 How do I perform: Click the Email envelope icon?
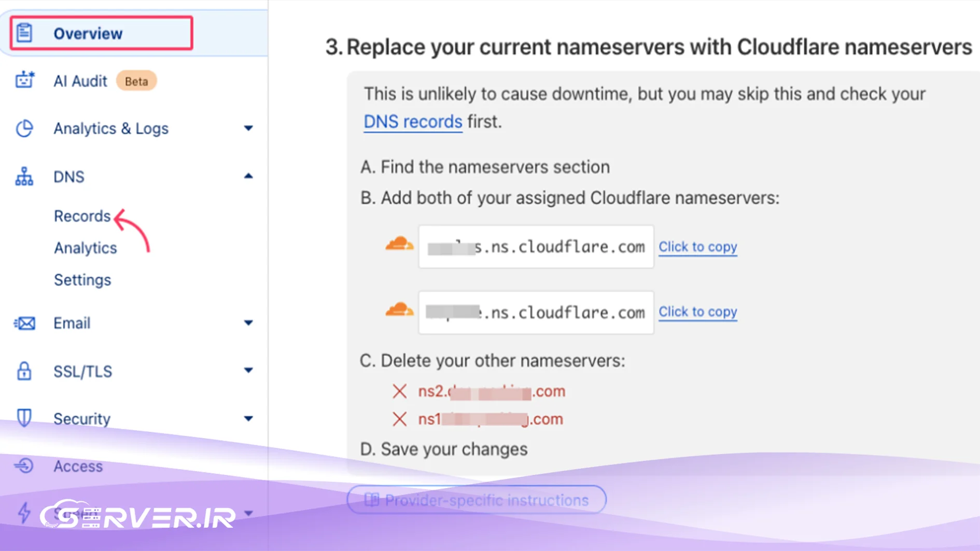(x=24, y=323)
